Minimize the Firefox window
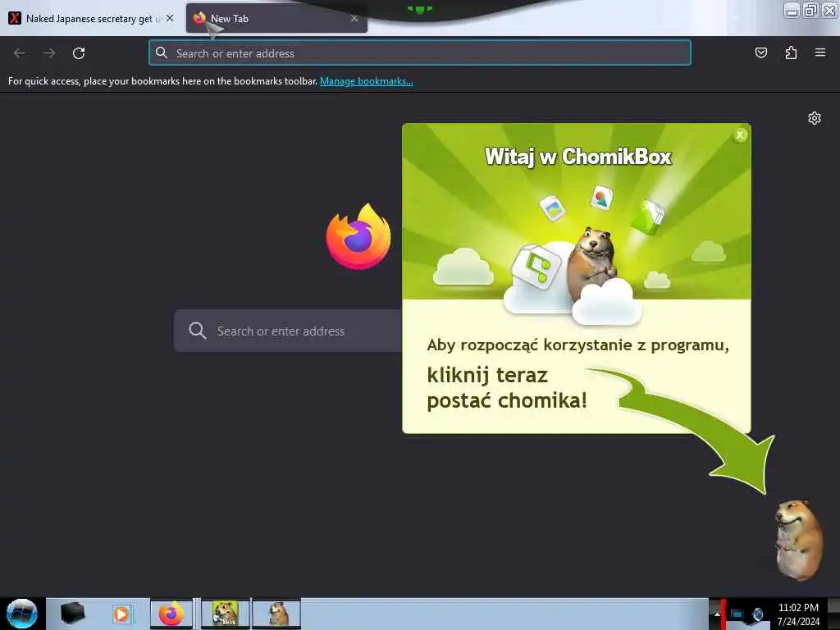840x630 pixels. (x=792, y=10)
